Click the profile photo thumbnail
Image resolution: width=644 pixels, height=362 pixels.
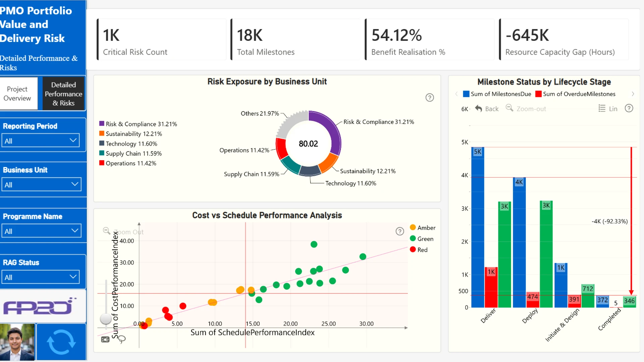17,342
